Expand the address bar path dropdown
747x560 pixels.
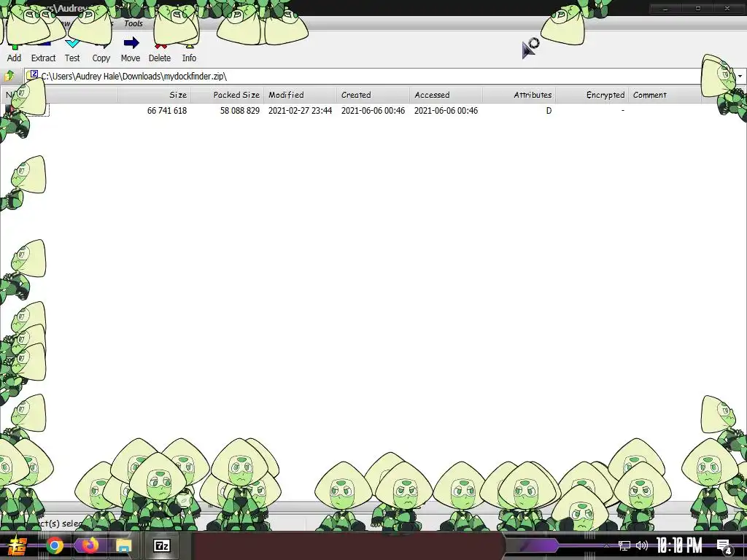coord(740,76)
